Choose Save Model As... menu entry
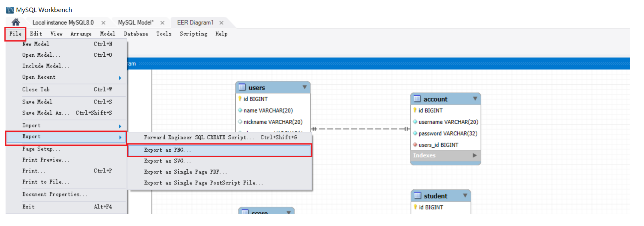 67,113
